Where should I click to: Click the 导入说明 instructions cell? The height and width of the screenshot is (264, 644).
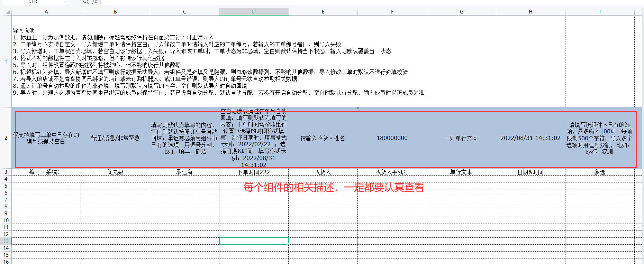point(288,62)
